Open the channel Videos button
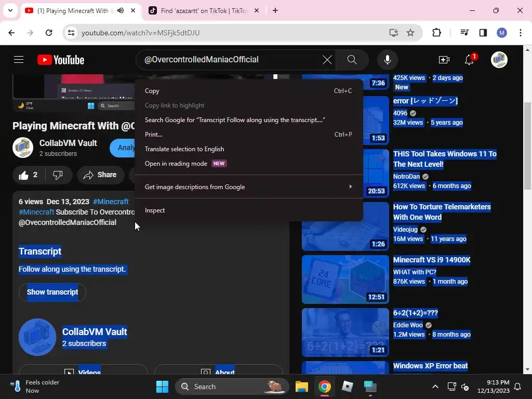The height and width of the screenshot is (399, 532). pos(84,370)
